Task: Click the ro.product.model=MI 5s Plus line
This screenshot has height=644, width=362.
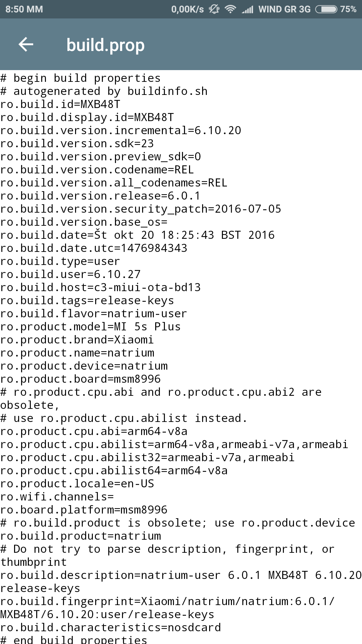Action: click(x=90, y=327)
